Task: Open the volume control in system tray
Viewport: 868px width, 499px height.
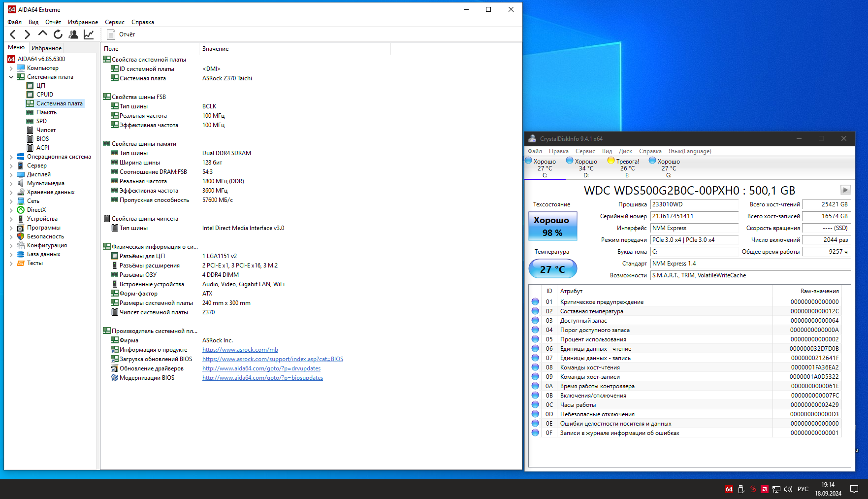Action: click(x=788, y=489)
